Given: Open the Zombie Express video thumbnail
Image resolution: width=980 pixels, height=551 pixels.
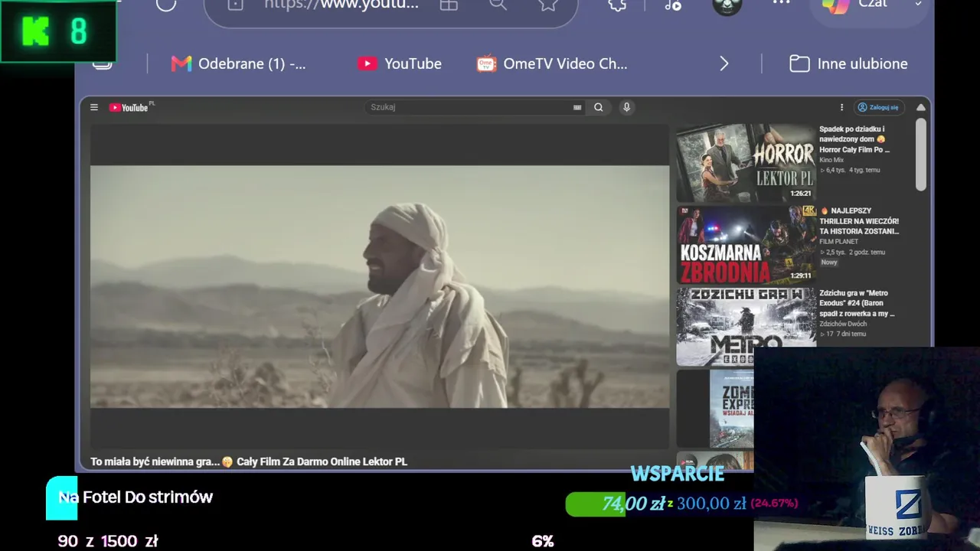Looking at the screenshot, I should tap(715, 409).
